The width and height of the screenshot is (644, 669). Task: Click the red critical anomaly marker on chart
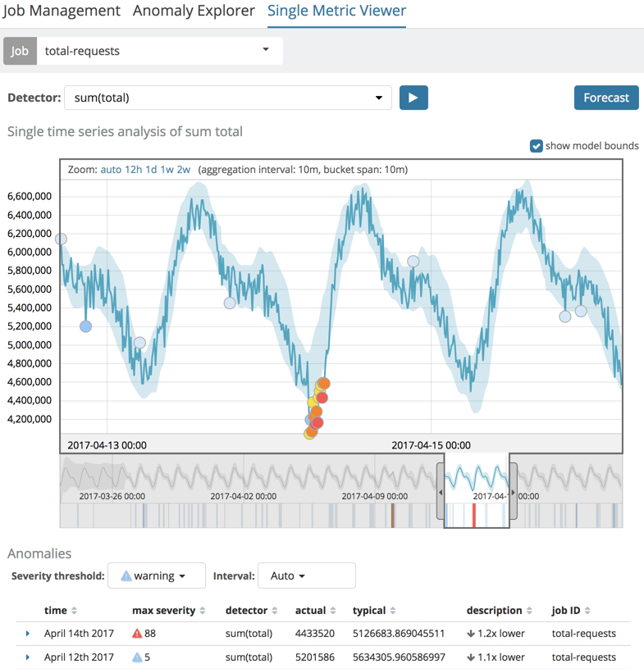pos(322,398)
